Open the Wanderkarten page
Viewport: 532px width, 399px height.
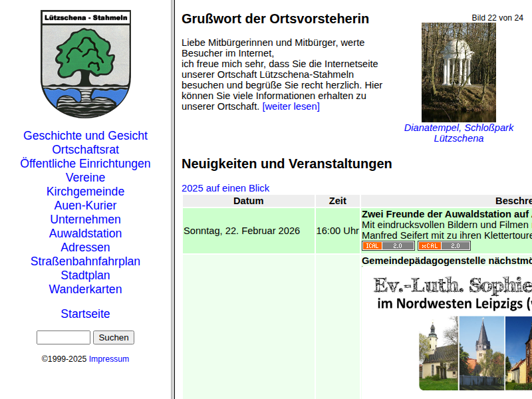point(85,289)
